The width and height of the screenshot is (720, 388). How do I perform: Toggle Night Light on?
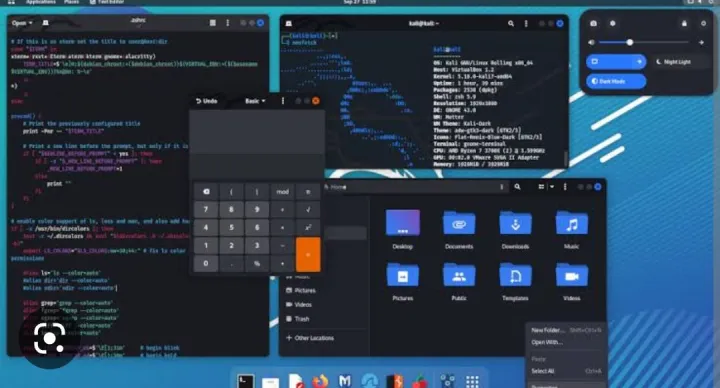[x=681, y=62]
